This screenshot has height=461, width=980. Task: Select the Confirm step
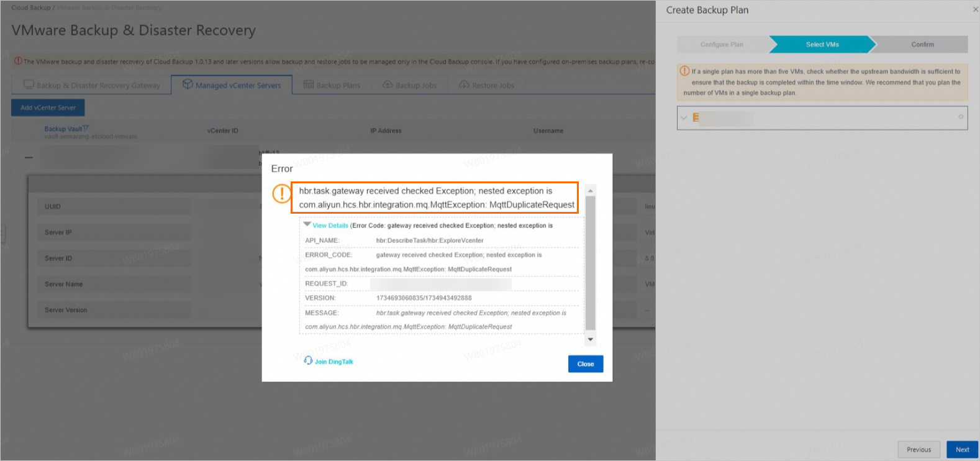click(x=922, y=45)
